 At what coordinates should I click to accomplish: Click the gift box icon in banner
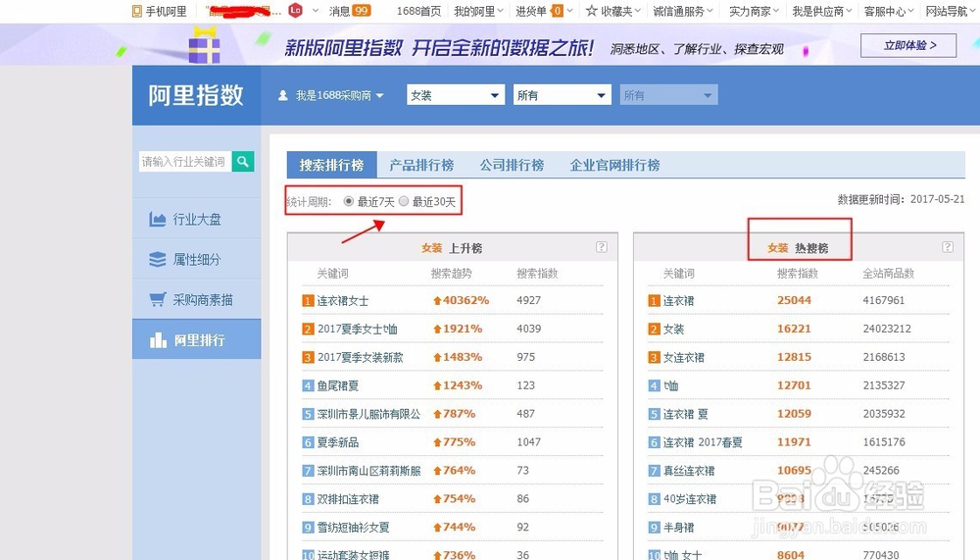(x=205, y=45)
